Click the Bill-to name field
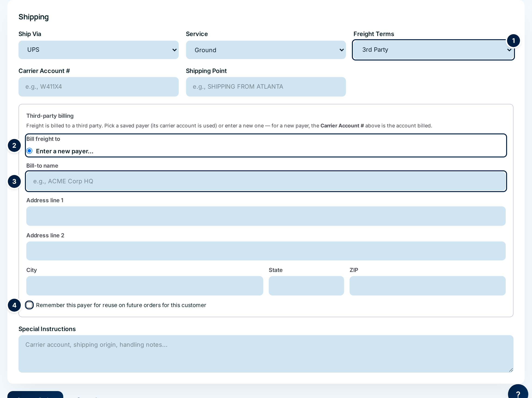This screenshot has height=398, width=532. tap(266, 181)
